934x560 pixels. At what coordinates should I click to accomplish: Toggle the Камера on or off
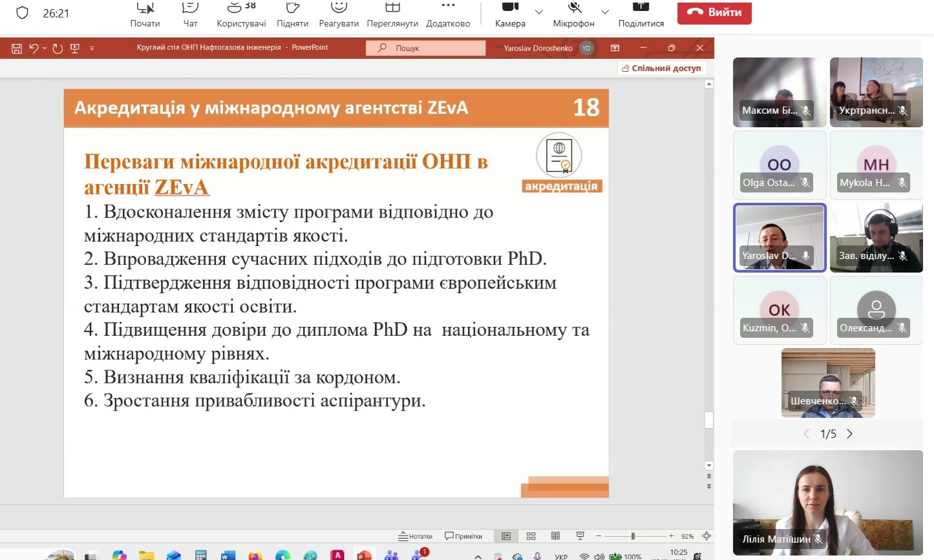[510, 14]
